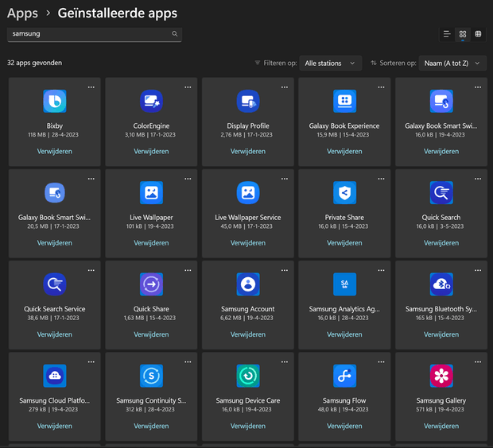Click the Samsung Gallery flower icon

coord(441,376)
